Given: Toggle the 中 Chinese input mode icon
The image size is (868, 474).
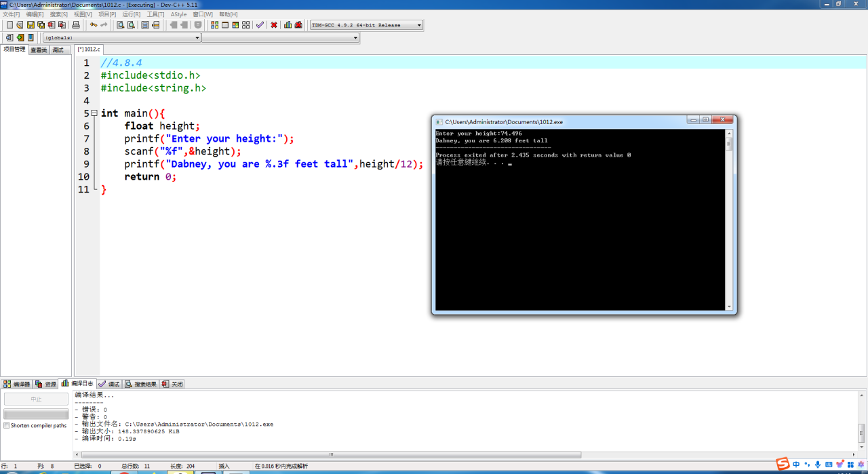Looking at the screenshot, I should [796, 465].
